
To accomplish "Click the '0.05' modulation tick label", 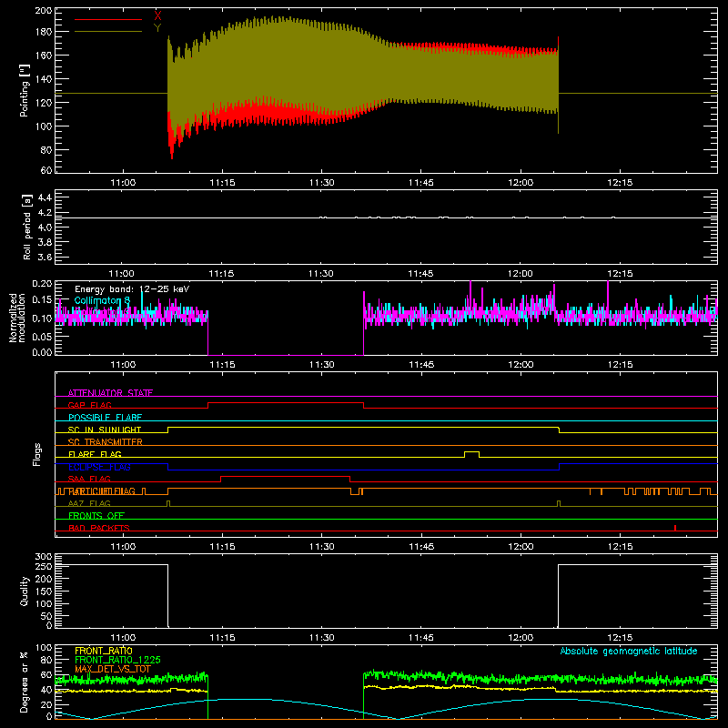I will click(42, 336).
